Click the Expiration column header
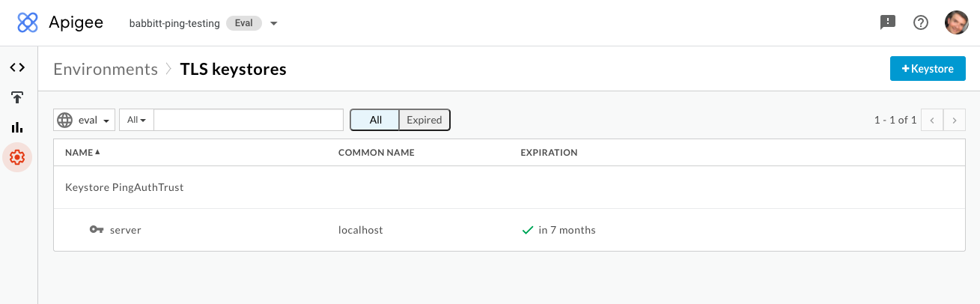The height and width of the screenshot is (304, 980). click(x=549, y=153)
